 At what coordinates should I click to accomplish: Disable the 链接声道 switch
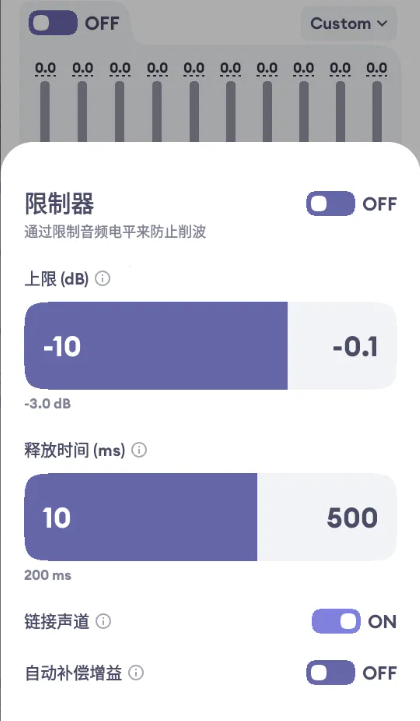click(x=336, y=621)
